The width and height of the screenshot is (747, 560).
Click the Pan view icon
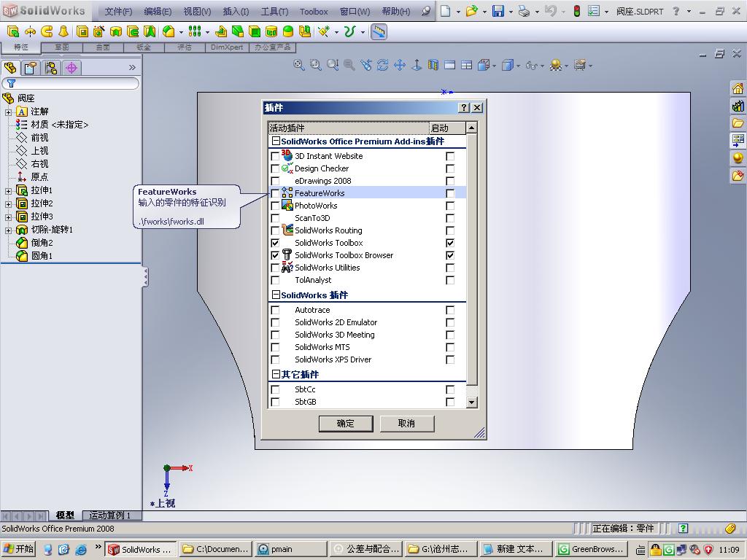click(x=399, y=65)
